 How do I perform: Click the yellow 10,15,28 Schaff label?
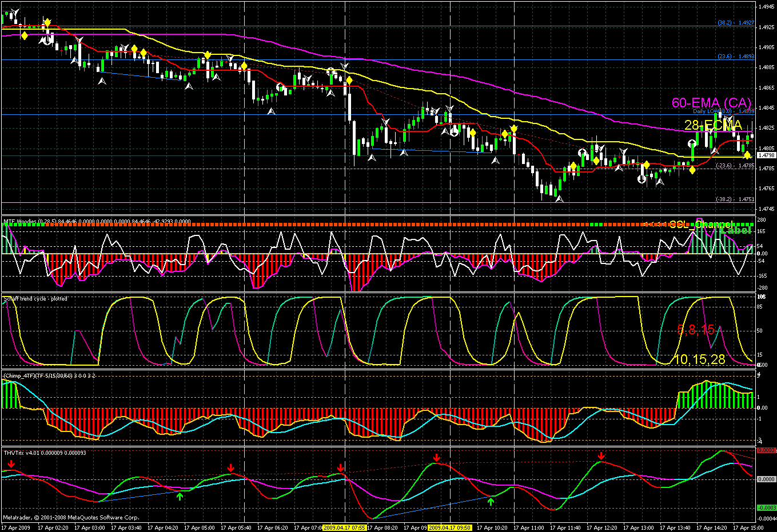699,359
